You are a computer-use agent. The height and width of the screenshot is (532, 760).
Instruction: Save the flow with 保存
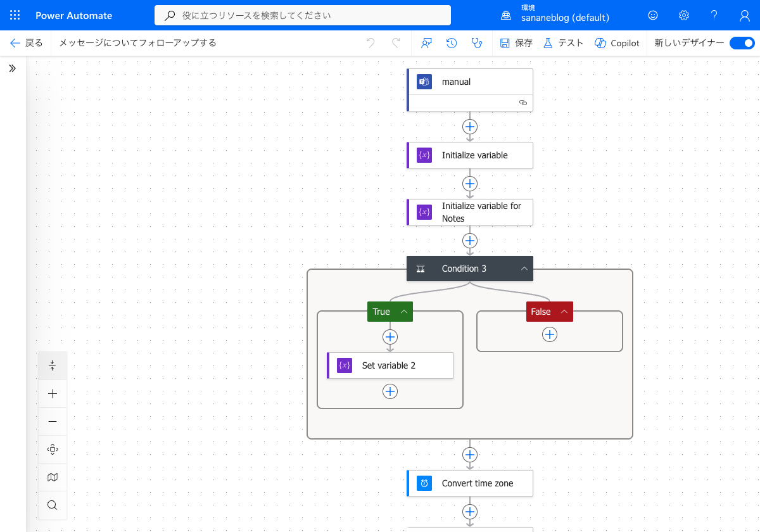[516, 43]
